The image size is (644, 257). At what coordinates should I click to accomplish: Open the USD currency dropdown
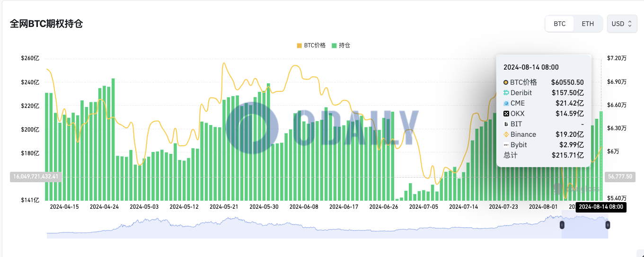coord(622,24)
